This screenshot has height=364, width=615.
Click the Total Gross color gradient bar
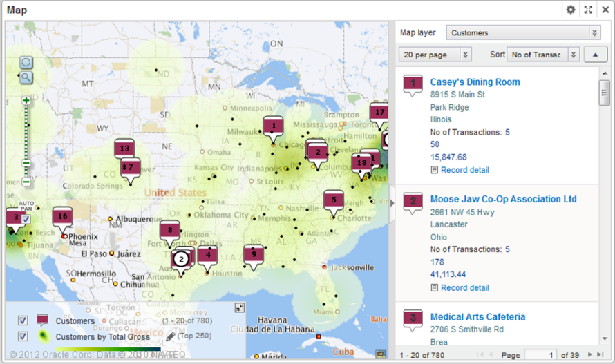pyautogui.click(x=108, y=349)
